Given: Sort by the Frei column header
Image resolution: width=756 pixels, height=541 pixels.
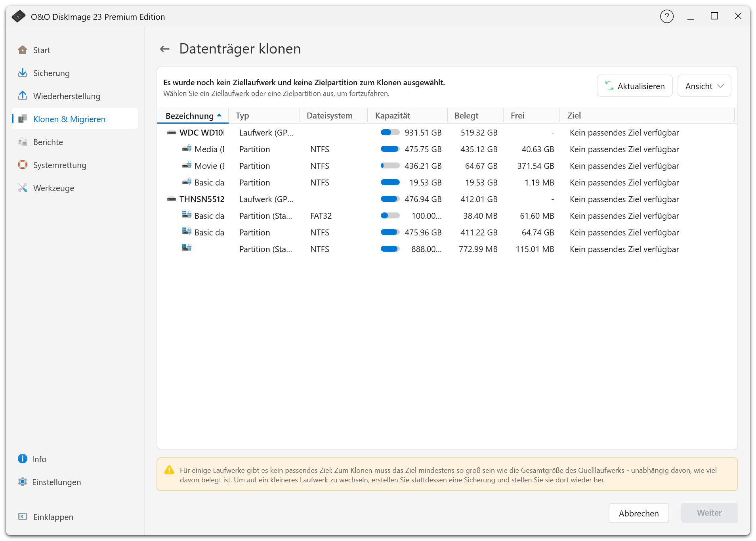Looking at the screenshot, I should [x=531, y=116].
